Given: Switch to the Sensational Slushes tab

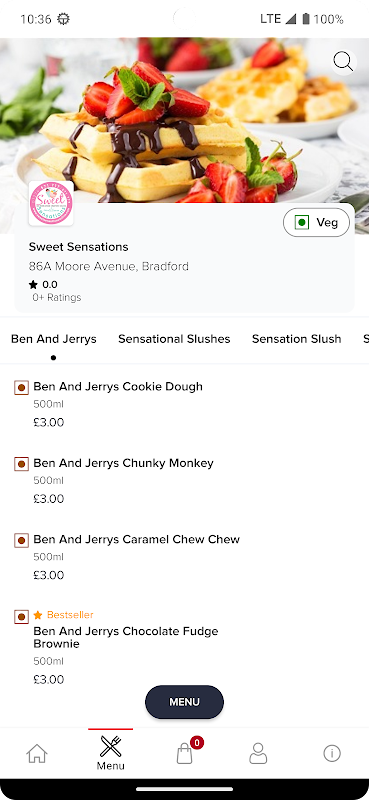Looking at the screenshot, I should 174,339.
